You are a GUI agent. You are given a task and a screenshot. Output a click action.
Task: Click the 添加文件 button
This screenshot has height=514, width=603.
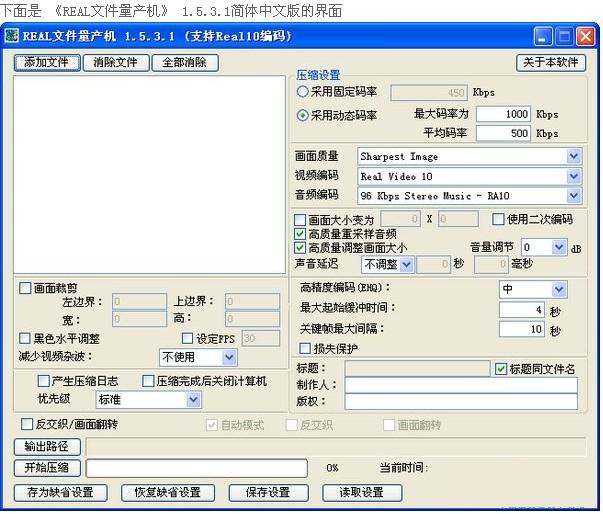coord(47,62)
